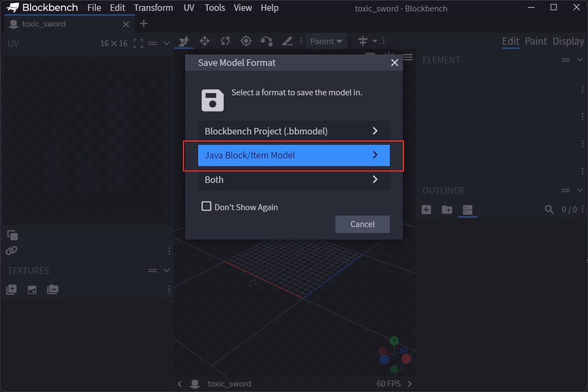The height and width of the screenshot is (392, 588).
Task: Toggle the UV fullscreen frame icon
Action: pyautogui.click(x=138, y=44)
